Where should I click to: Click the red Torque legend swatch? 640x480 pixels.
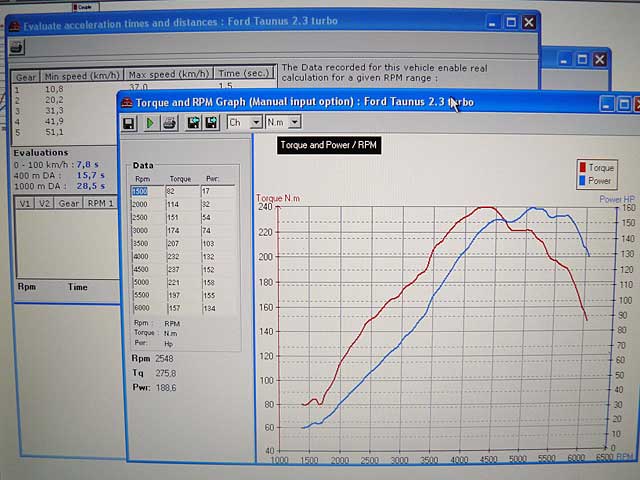[x=582, y=168]
